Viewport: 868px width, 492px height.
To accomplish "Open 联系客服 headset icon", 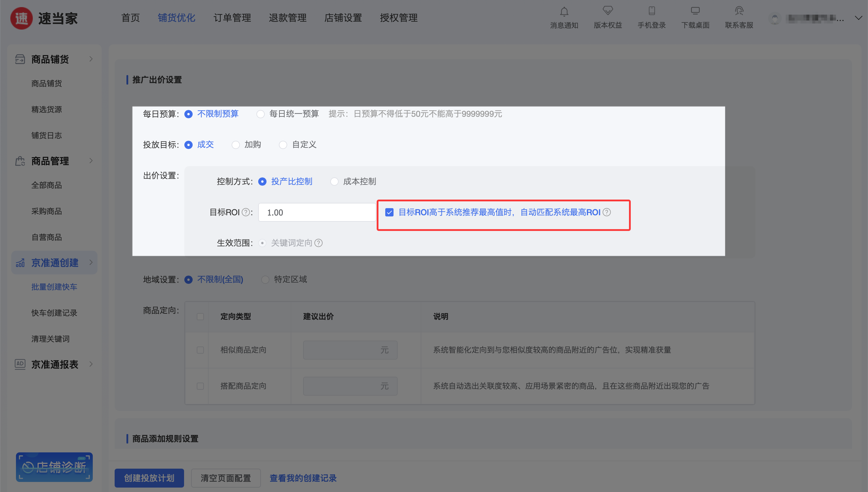I will (739, 11).
